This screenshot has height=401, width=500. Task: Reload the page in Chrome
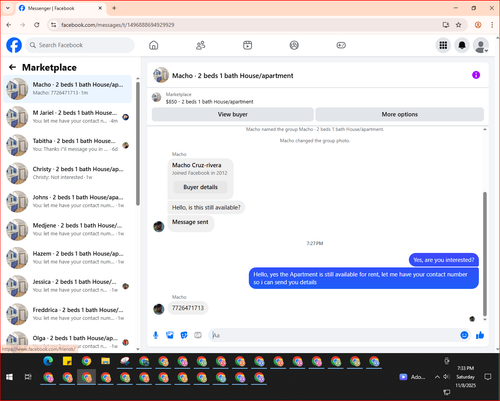37,25
